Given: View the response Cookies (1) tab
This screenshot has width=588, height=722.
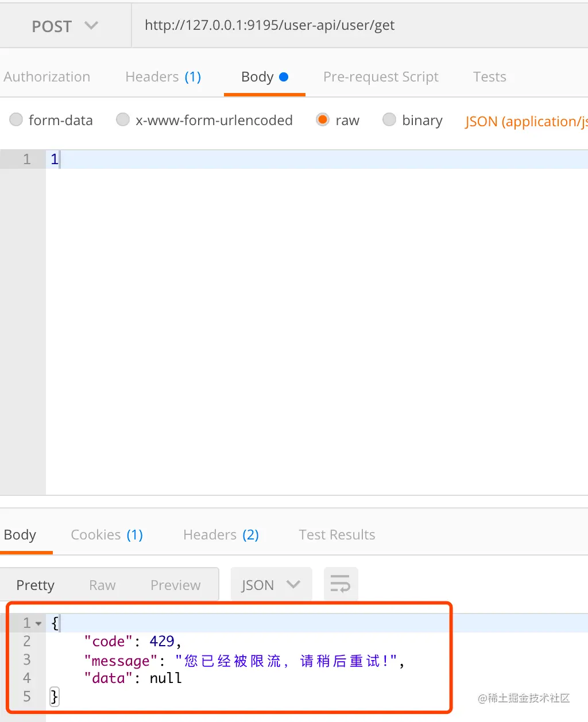Looking at the screenshot, I should [107, 535].
